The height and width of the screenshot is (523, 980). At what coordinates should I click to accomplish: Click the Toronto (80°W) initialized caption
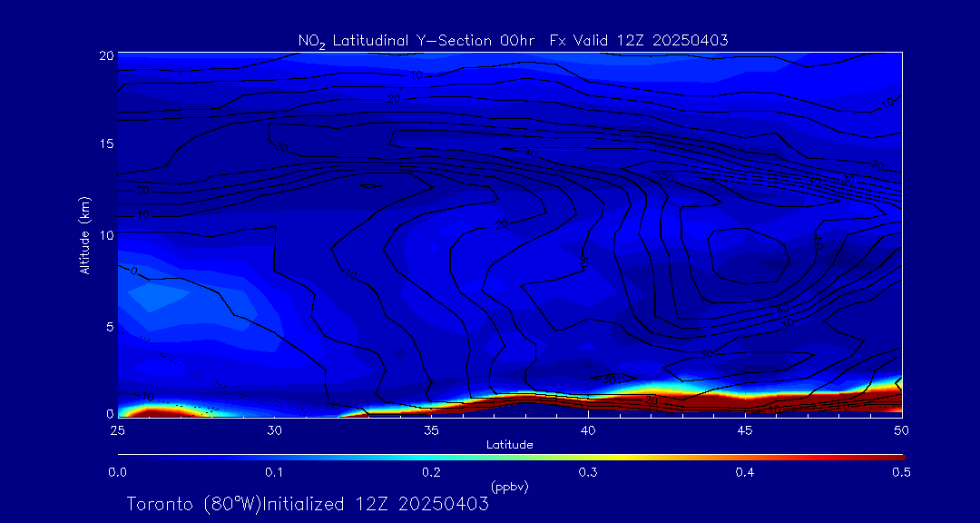coord(309,504)
